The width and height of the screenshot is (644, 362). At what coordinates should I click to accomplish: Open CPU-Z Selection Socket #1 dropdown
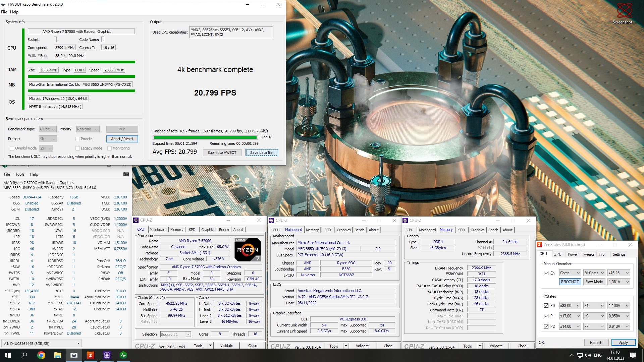(175, 334)
